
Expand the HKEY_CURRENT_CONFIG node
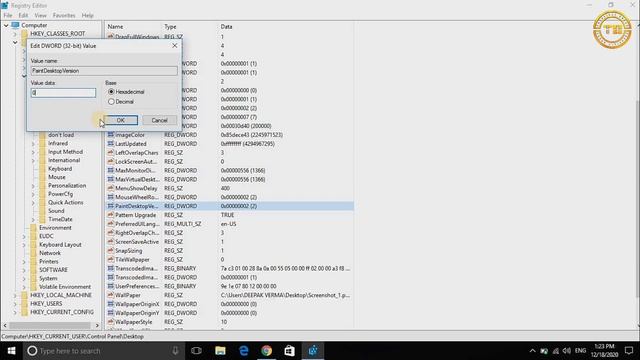15,312
